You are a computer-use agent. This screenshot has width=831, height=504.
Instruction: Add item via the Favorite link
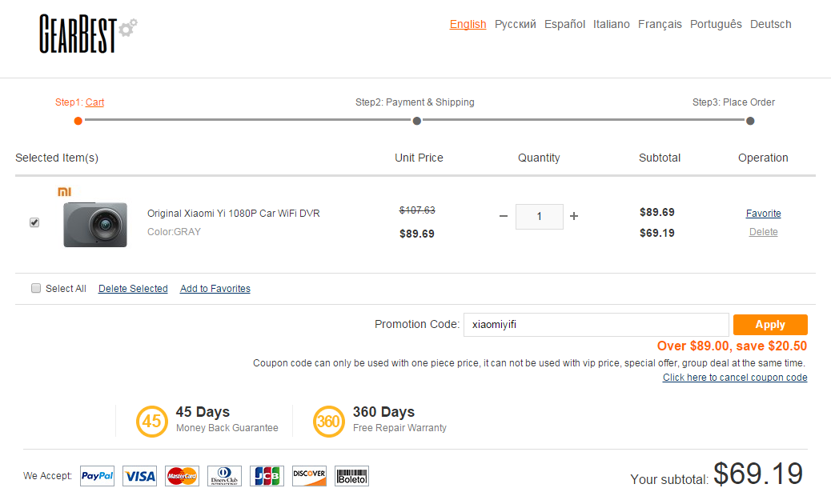click(763, 214)
